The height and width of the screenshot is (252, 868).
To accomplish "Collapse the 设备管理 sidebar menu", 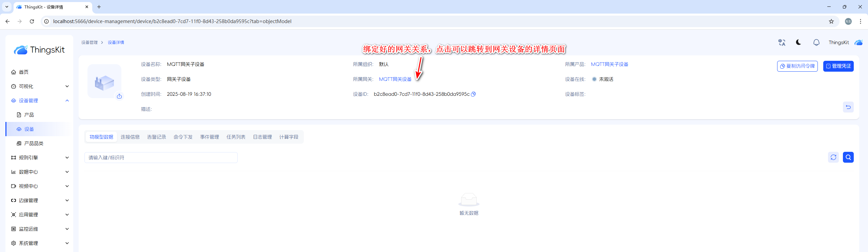I will [x=40, y=101].
